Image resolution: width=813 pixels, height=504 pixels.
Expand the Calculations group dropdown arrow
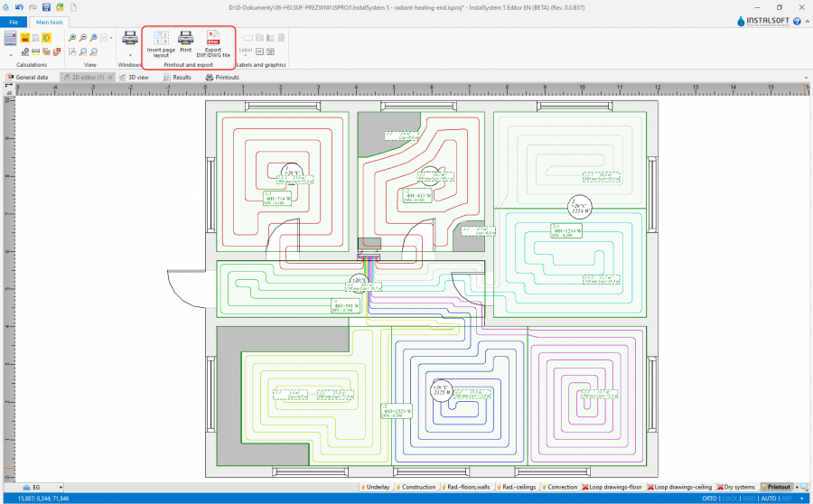point(10,54)
